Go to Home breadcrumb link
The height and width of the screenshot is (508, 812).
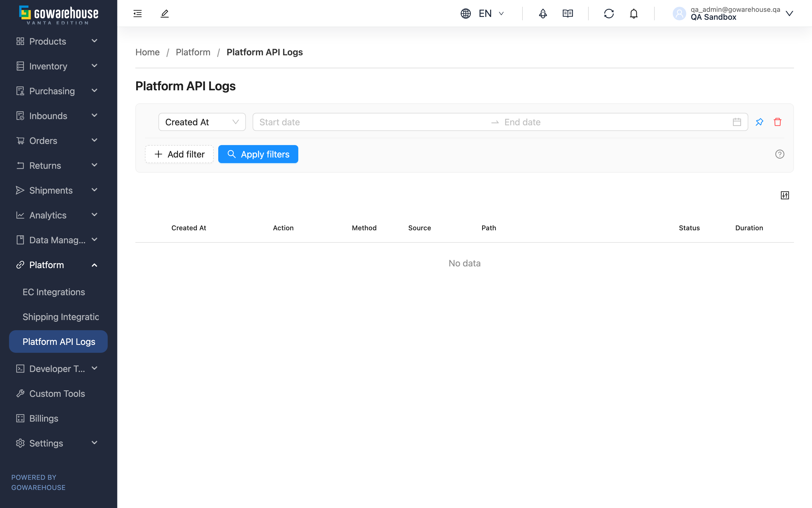[x=147, y=52]
